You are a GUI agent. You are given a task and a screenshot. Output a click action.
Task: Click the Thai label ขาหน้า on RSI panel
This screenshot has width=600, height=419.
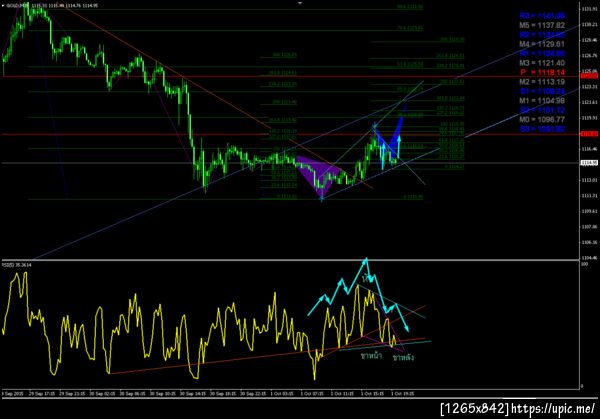click(x=371, y=356)
